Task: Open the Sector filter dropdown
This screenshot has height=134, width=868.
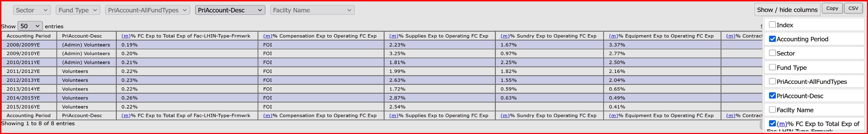Action: [32, 10]
